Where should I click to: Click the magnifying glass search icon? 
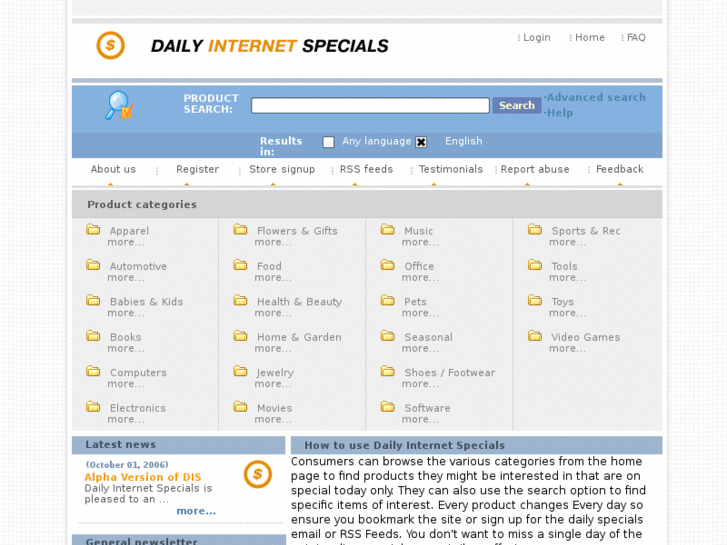tap(120, 106)
